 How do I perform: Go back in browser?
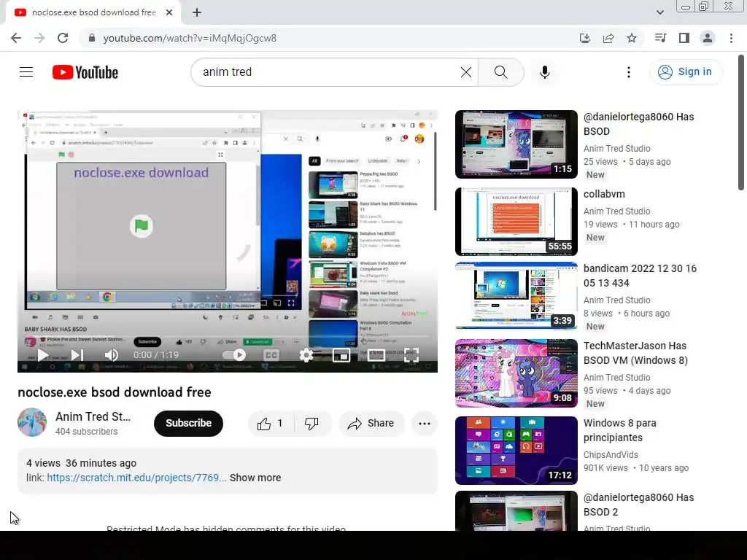tap(16, 38)
